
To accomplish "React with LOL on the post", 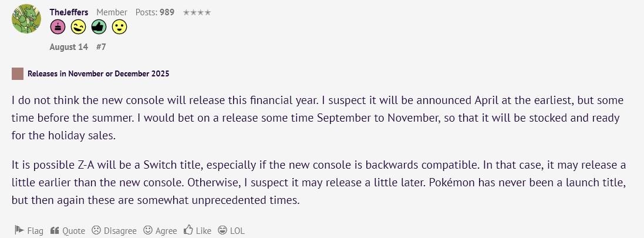I will (231, 230).
